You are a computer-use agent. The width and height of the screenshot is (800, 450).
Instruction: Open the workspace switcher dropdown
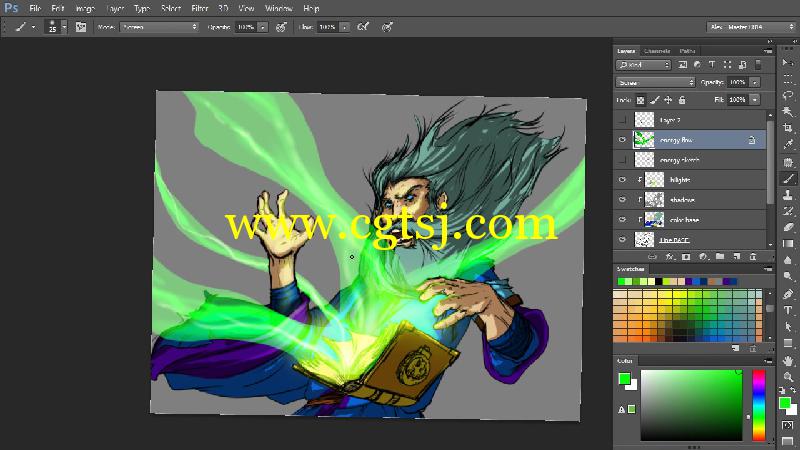[751, 27]
